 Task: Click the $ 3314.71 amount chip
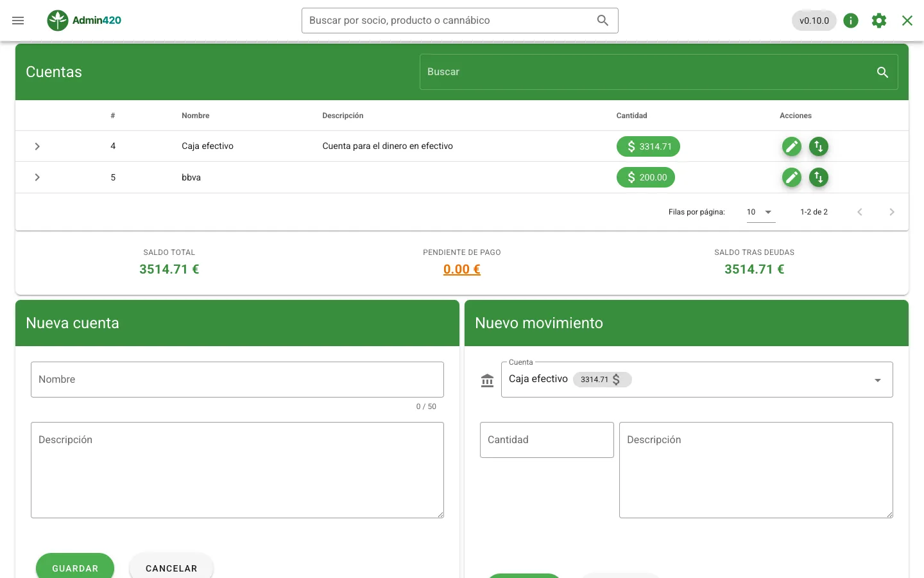tap(648, 146)
